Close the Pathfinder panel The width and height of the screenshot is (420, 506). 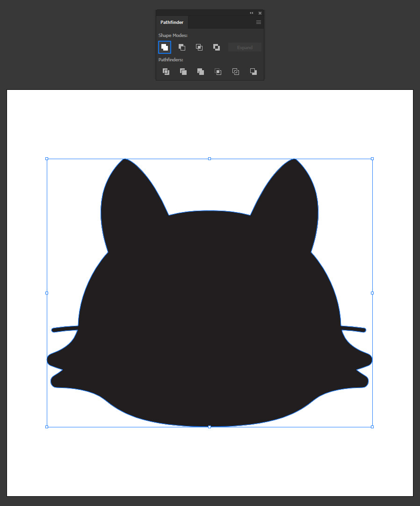[260, 13]
